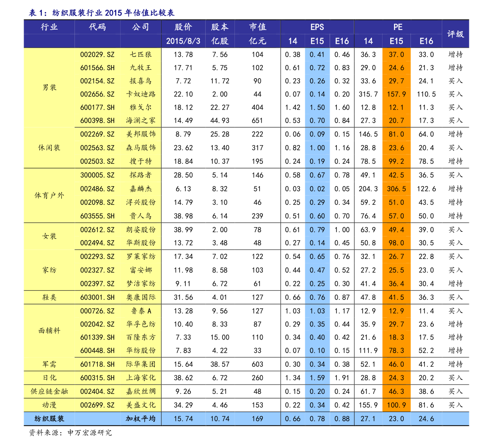Click company name 卡奴迪路
504x445 pixels.
(141, 94)
